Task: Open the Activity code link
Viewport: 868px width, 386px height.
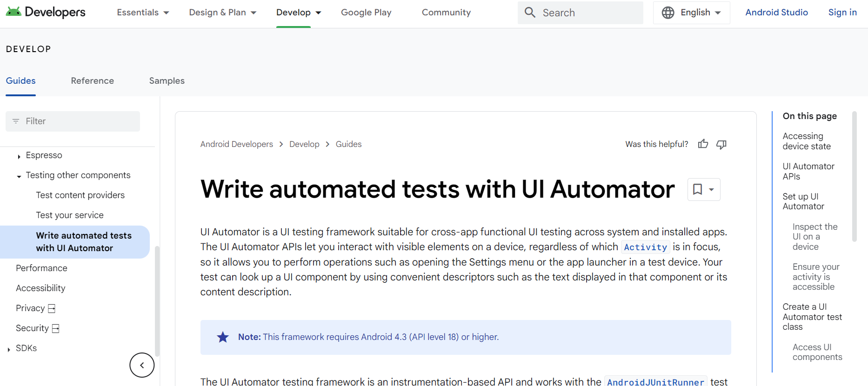Action: [x=645, y=247]
